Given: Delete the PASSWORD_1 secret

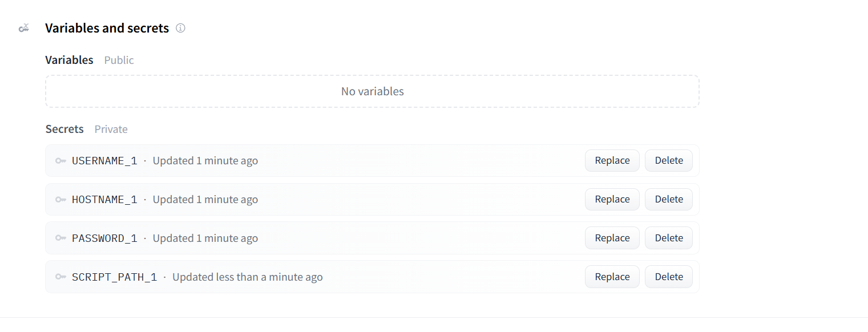Looking at the screenshot, I should (x=669, y=238).
